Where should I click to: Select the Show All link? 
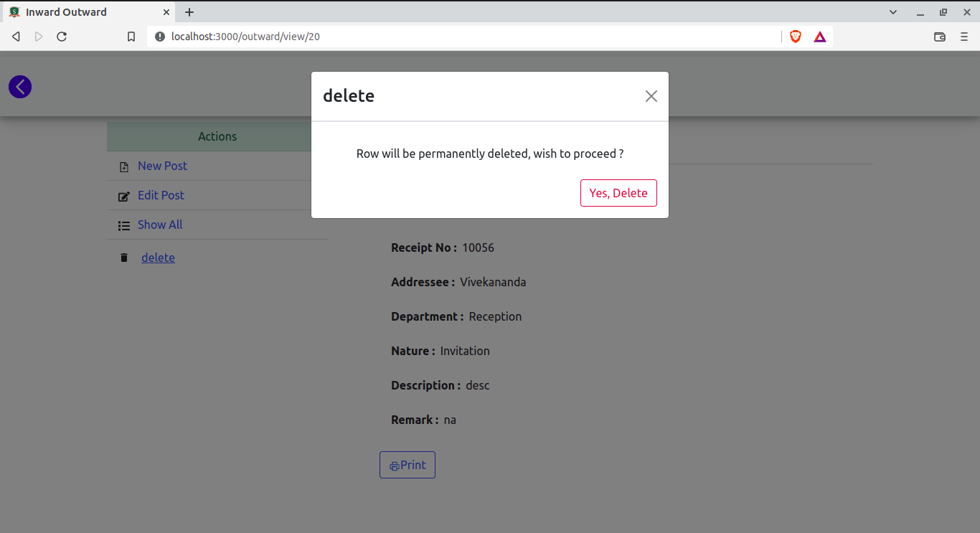160,225
